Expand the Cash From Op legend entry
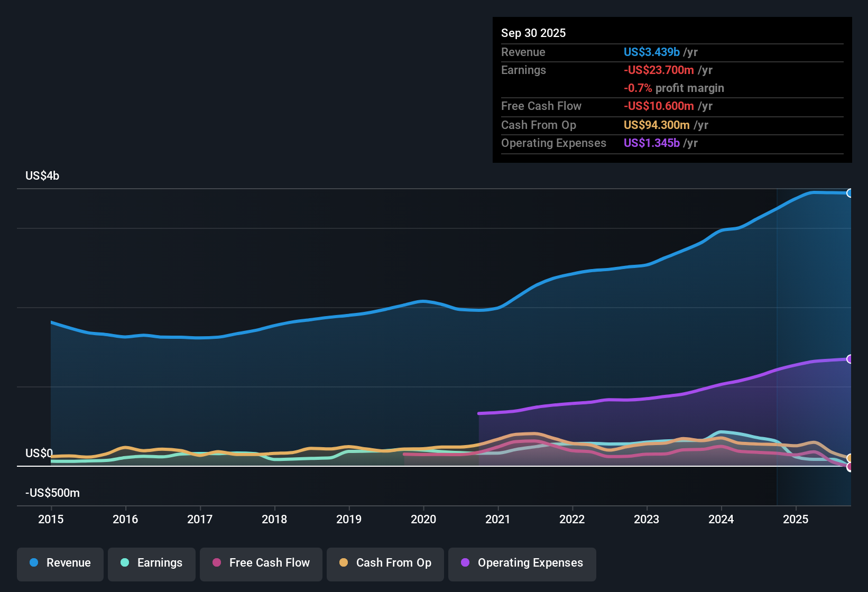 tap(385, 563)
